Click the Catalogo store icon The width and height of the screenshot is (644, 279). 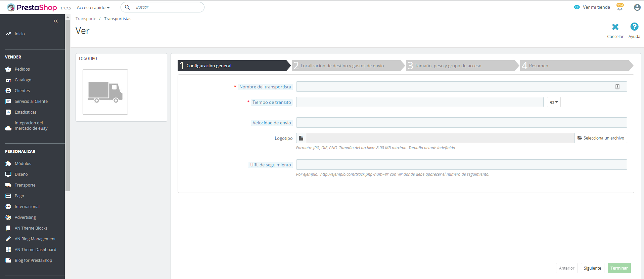point(8,80)
